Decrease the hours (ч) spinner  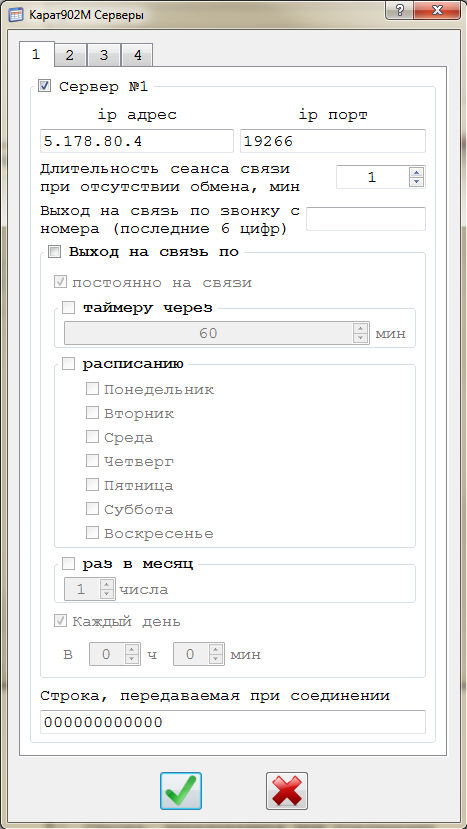pyautogui.click(x=131, y=659)
